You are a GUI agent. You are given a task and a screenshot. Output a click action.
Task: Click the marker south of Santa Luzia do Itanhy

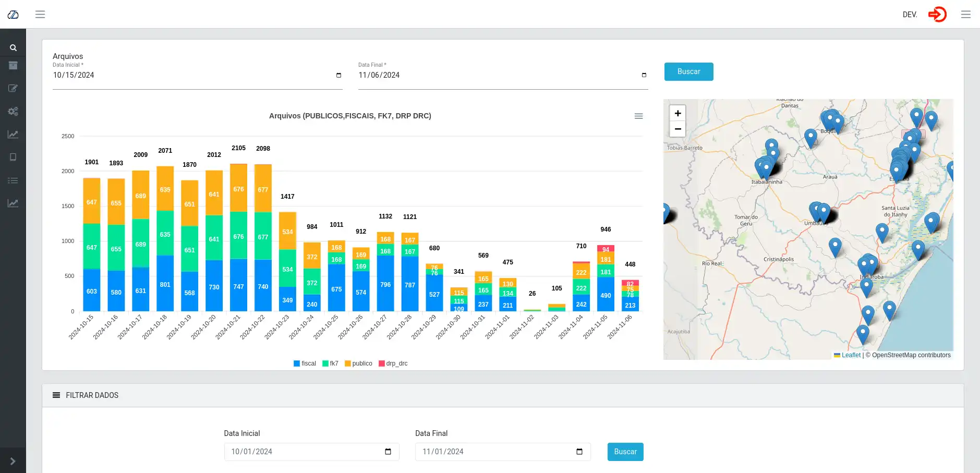(x=882, y=233)
